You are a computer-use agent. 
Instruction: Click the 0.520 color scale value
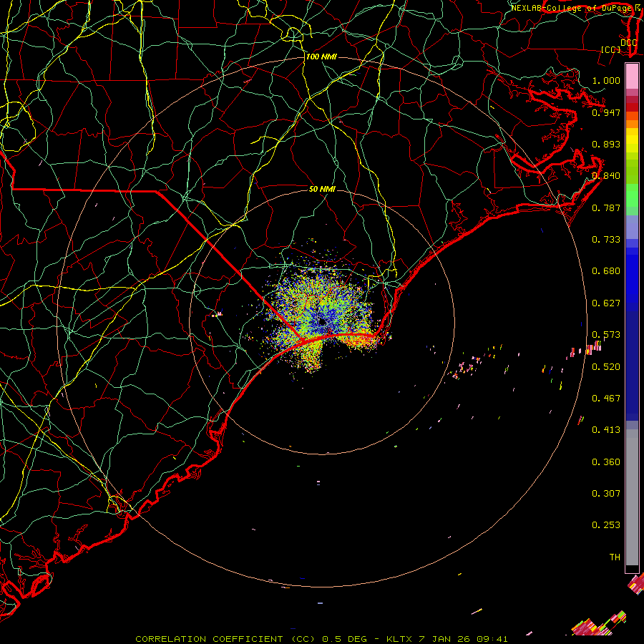coord(606,367)
